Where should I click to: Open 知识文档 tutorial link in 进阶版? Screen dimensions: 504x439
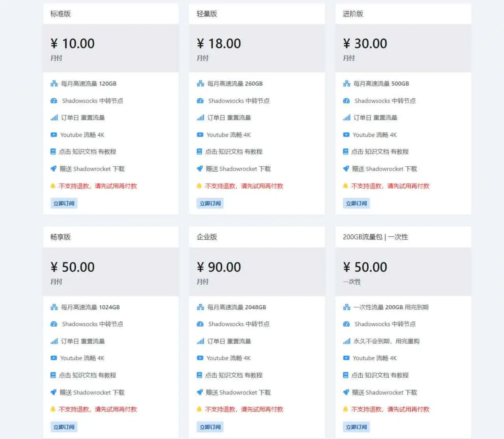coord(380,152)
